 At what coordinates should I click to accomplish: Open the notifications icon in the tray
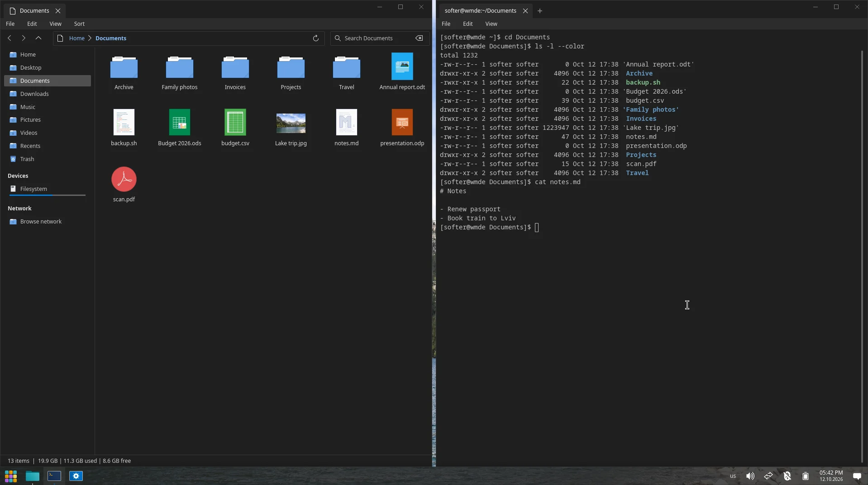tap(857, 476)
